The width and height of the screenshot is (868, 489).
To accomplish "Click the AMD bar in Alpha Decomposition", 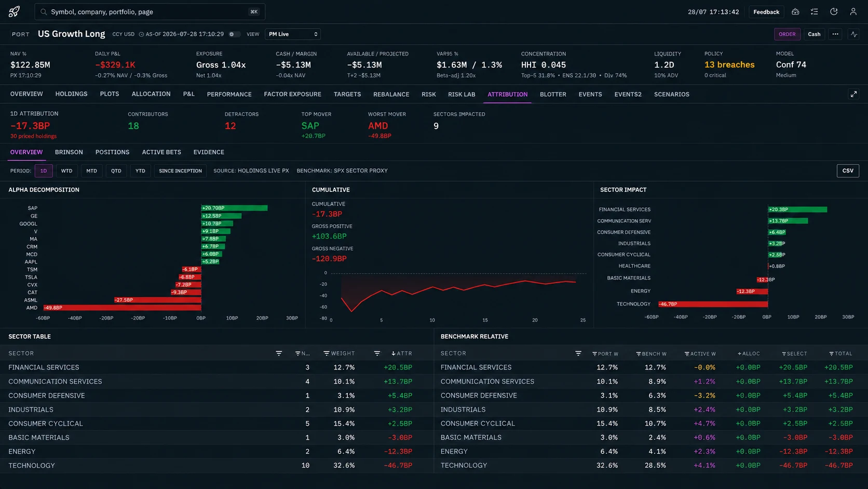I will (x=123, y=308).
